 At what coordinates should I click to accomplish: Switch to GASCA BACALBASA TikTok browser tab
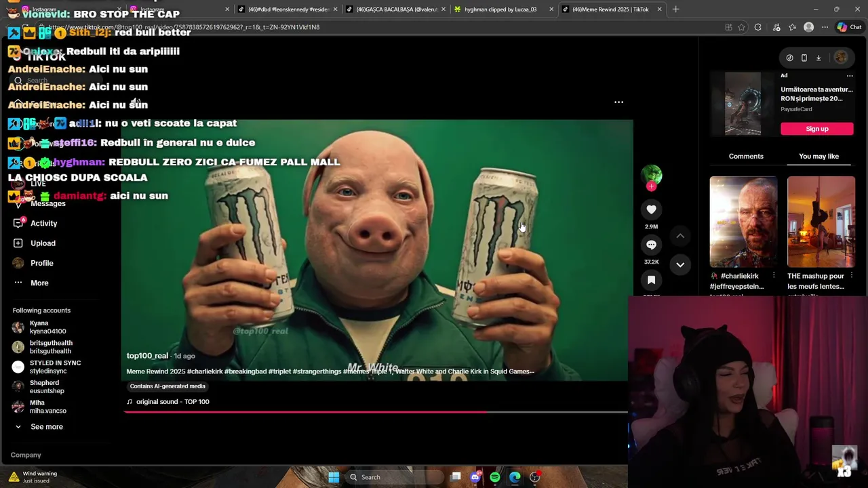coord(395,9)
